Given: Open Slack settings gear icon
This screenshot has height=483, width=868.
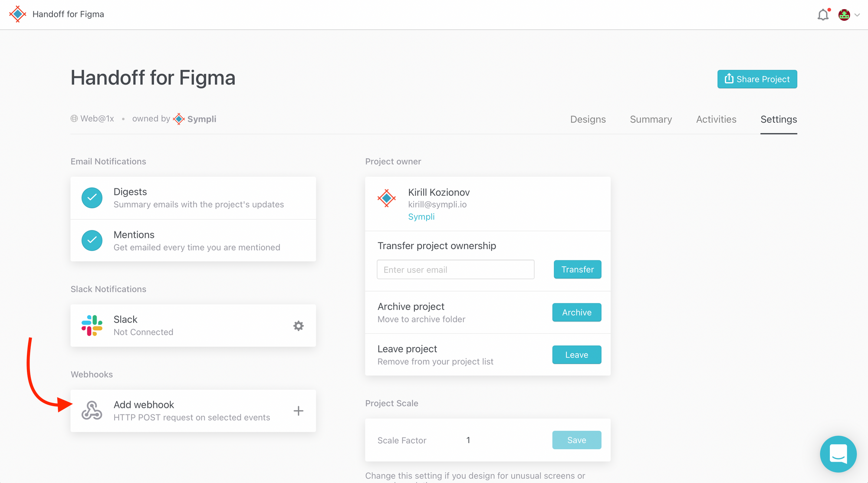Looking at the screenshot, I should (x=298, y=325).
